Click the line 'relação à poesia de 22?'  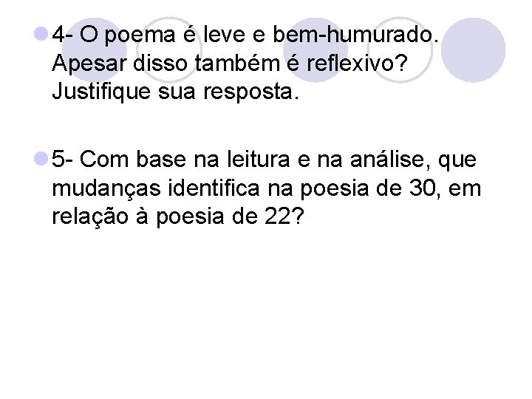(178, 217)
